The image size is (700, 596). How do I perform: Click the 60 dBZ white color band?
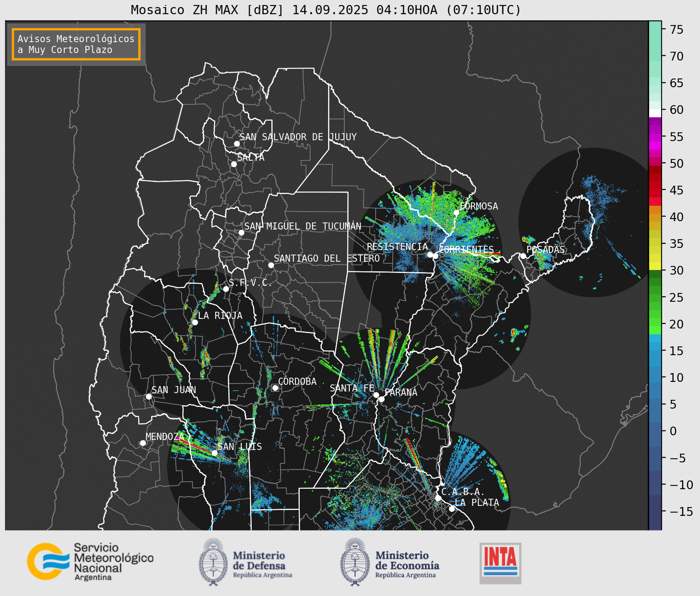[655, 113]
